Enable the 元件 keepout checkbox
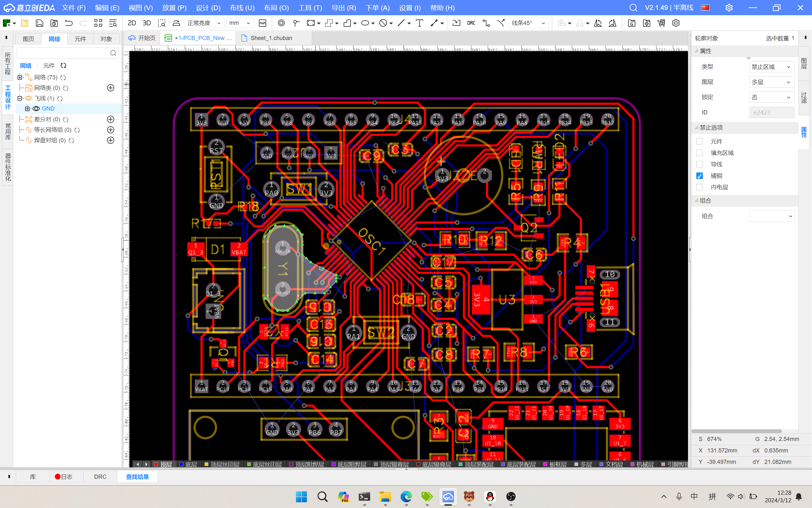Image resolution: width=812 pixels, height=508 pixels. pos(700,142)
